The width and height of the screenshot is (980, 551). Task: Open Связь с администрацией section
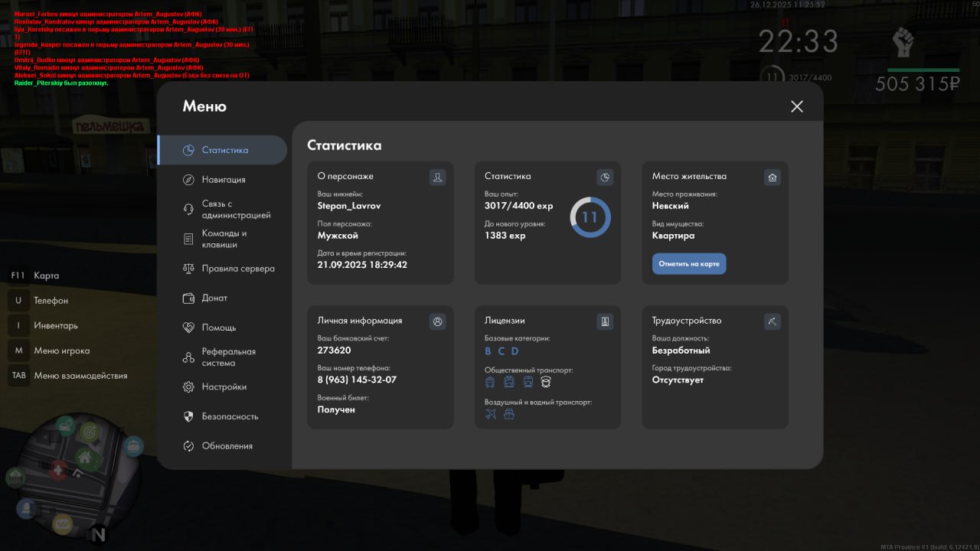235,210
